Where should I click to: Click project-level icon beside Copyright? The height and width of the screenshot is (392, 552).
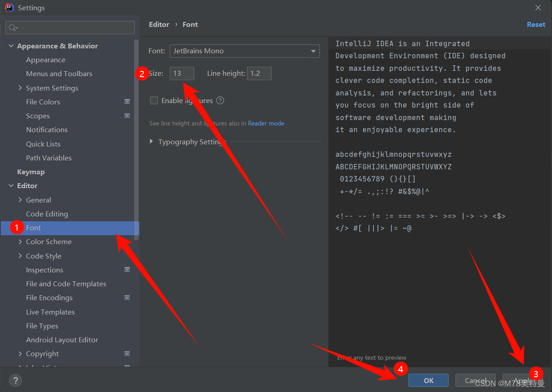(x=127, y=353)
